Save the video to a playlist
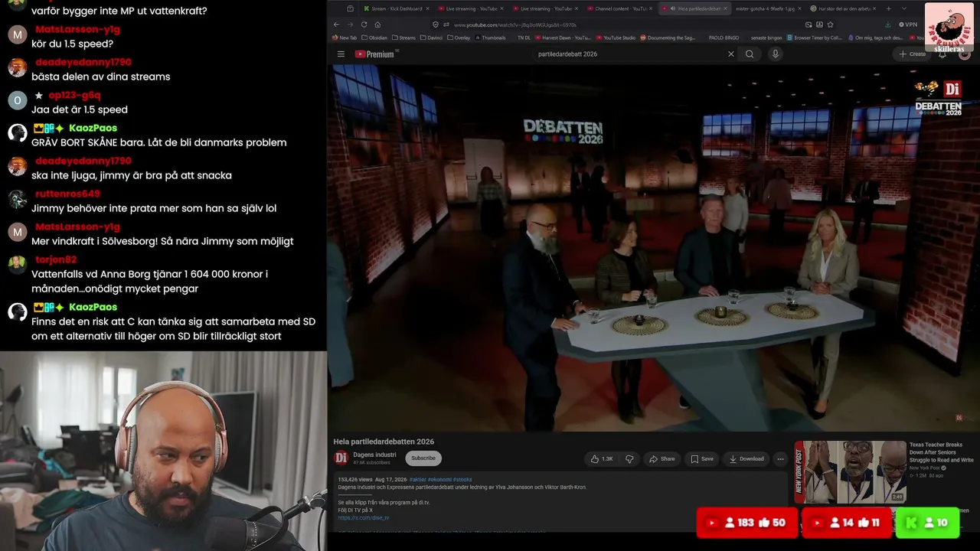 coord(702,458)
